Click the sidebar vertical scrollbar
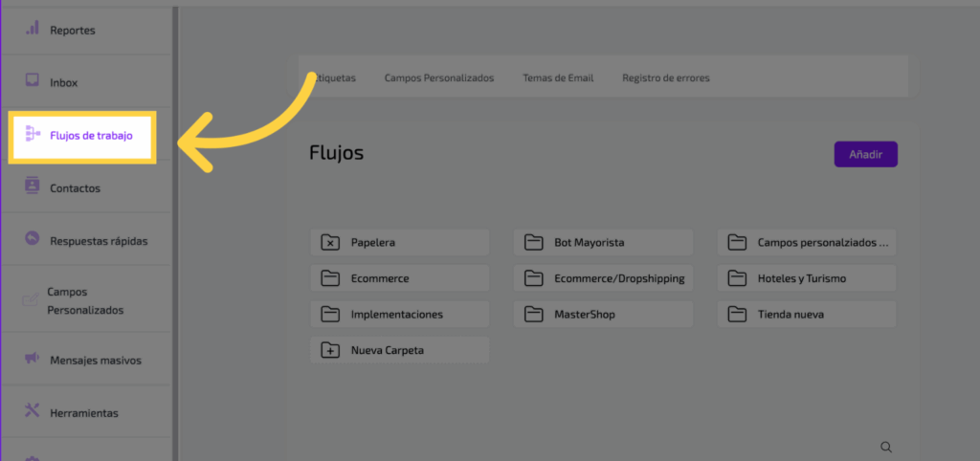980x461 pixels. (x=175, y=230)
